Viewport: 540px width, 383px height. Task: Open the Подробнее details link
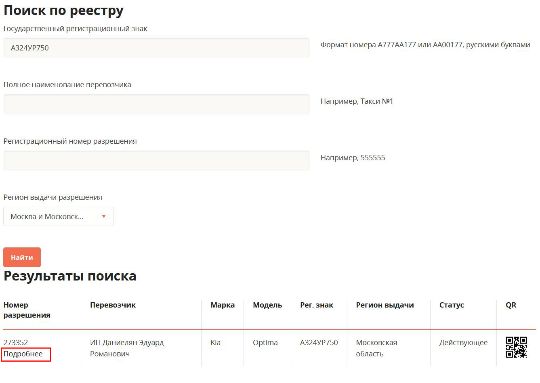pyautogui.click(x=23, y=354)
